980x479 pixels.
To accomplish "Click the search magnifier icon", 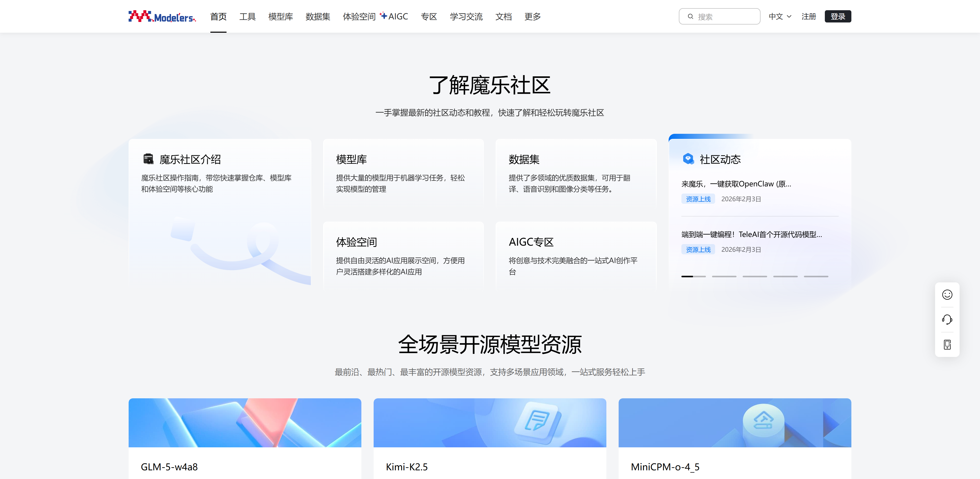I will [690, 16].
